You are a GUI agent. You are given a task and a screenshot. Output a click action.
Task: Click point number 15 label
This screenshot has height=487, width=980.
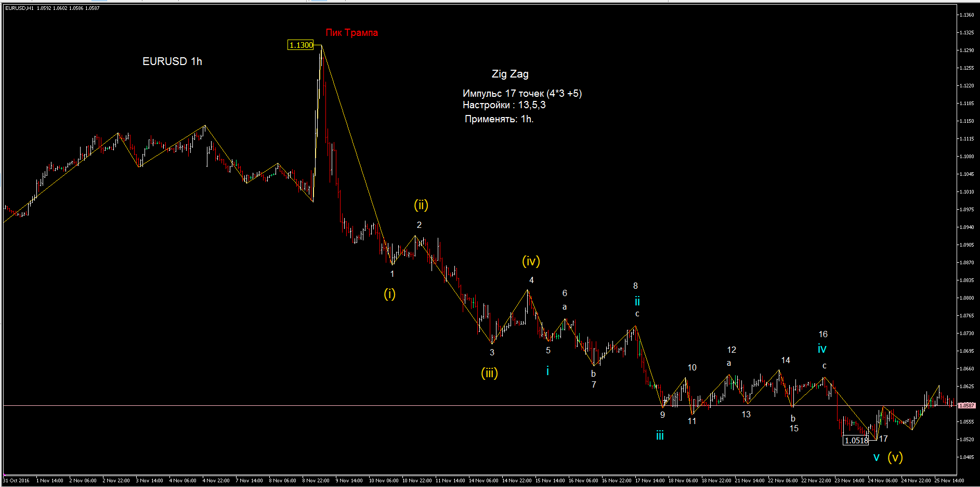click(794, 428)
